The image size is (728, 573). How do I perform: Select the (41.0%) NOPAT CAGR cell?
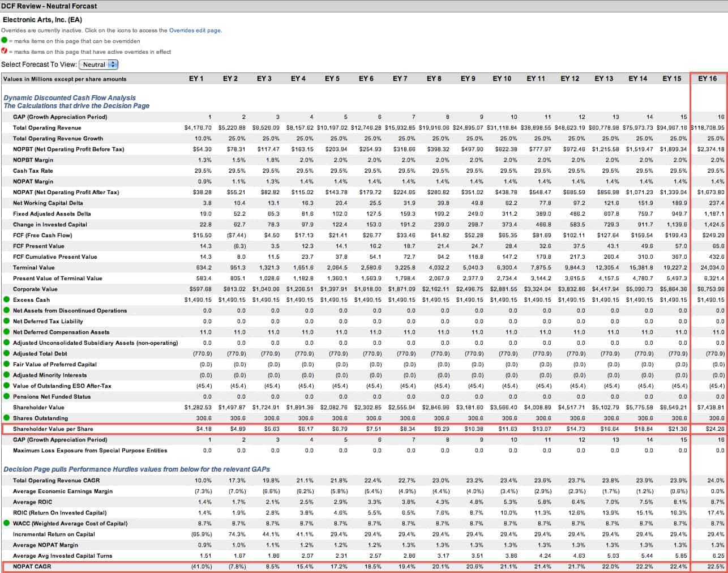(x=202, y=566)
